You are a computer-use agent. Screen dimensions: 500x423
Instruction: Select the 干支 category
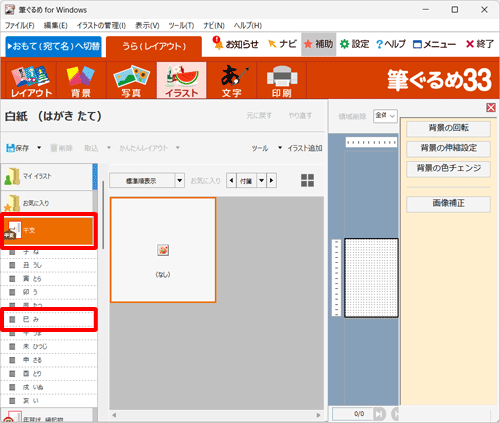tap(49, 231)
